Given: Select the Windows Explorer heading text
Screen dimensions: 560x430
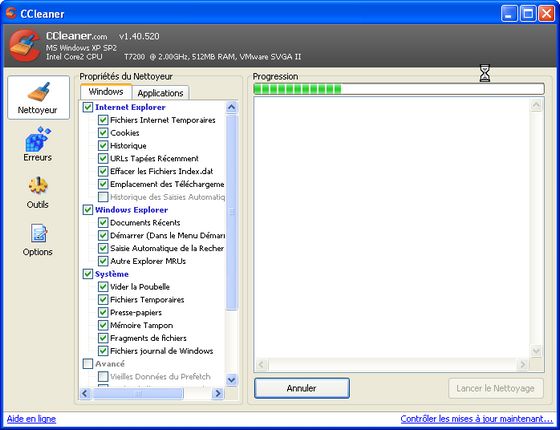Looking at the screenshot, I should click(131, 210).
